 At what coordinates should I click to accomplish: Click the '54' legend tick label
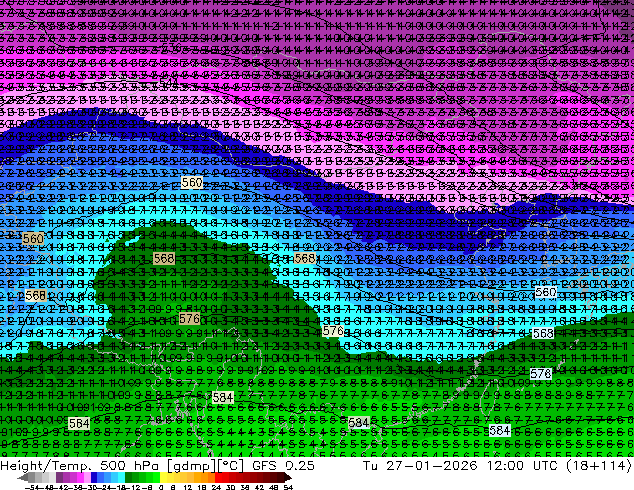[x=288, y=487]
